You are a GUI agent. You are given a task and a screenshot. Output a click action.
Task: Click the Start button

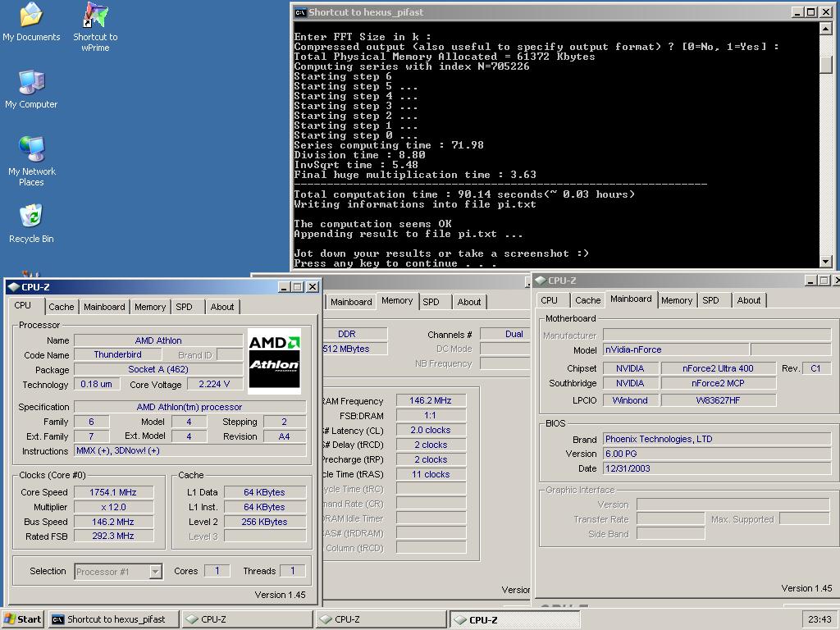point(22,619)
